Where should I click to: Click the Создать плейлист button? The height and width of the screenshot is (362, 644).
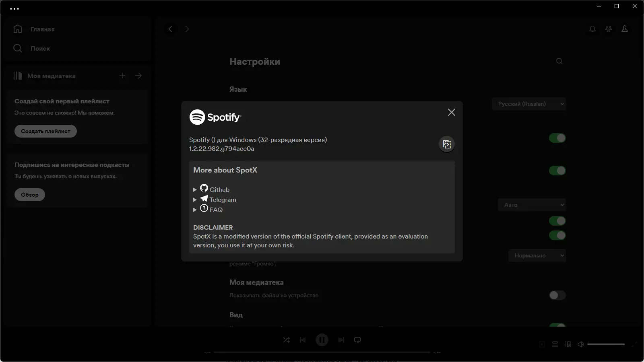(45, 131)
